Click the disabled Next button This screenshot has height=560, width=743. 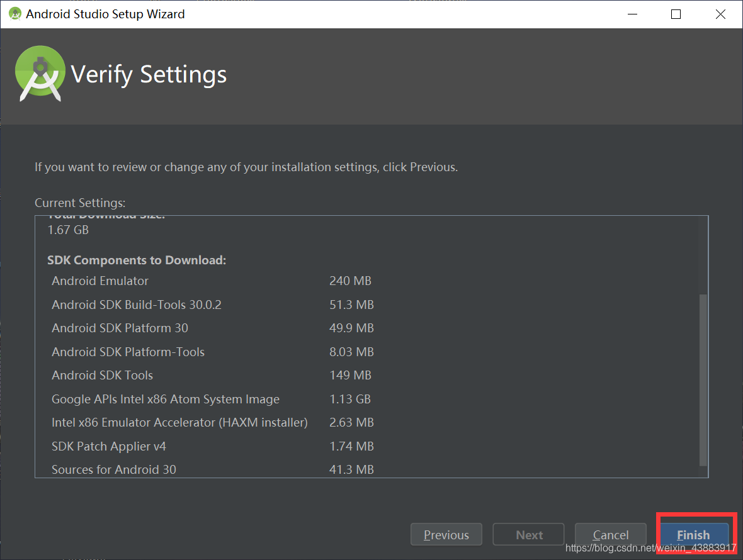[528, 534]
